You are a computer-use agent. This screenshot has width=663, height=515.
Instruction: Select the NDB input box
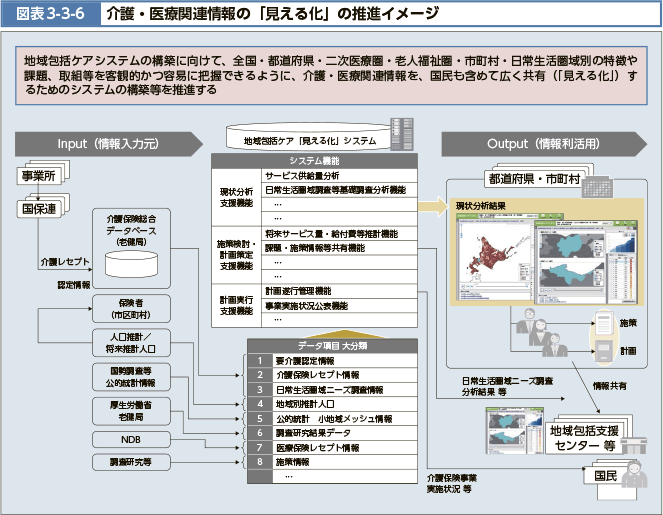tap(129, 439)
